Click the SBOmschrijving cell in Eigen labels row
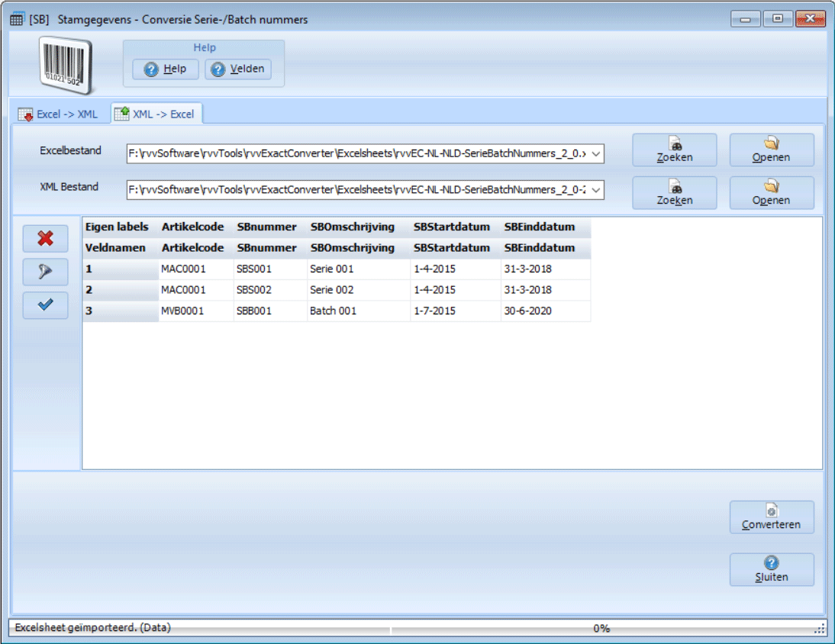 (x=359, y=227)
